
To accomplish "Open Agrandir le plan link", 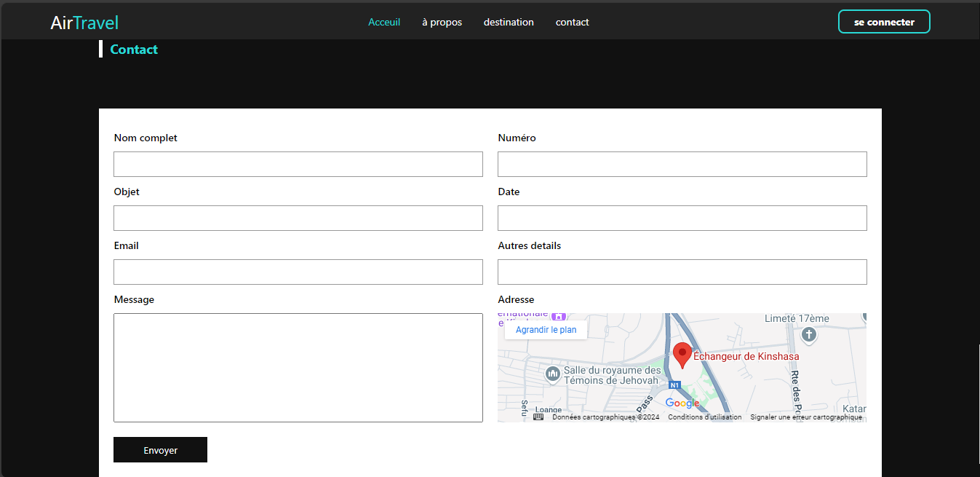I will point(546,330).
